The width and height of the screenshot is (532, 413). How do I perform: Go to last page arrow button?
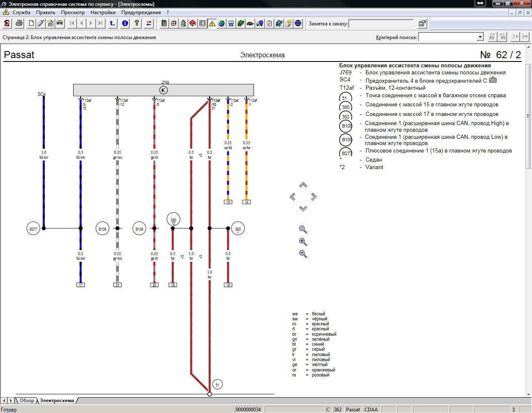100,24
